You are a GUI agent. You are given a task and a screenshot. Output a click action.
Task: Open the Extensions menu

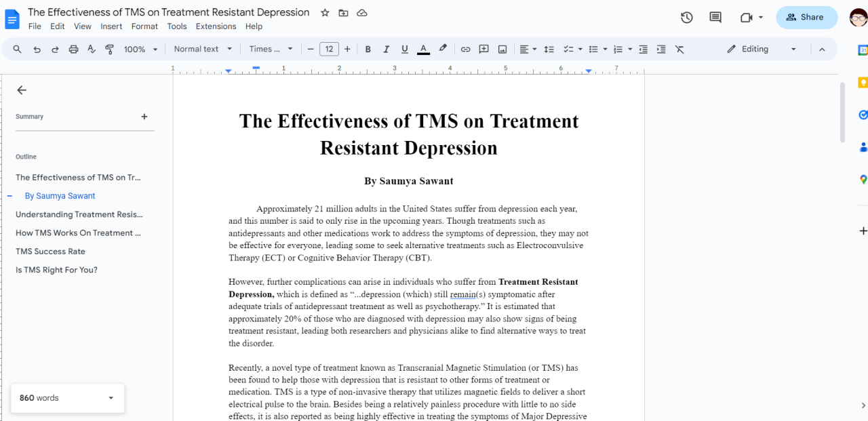point(216,26)
